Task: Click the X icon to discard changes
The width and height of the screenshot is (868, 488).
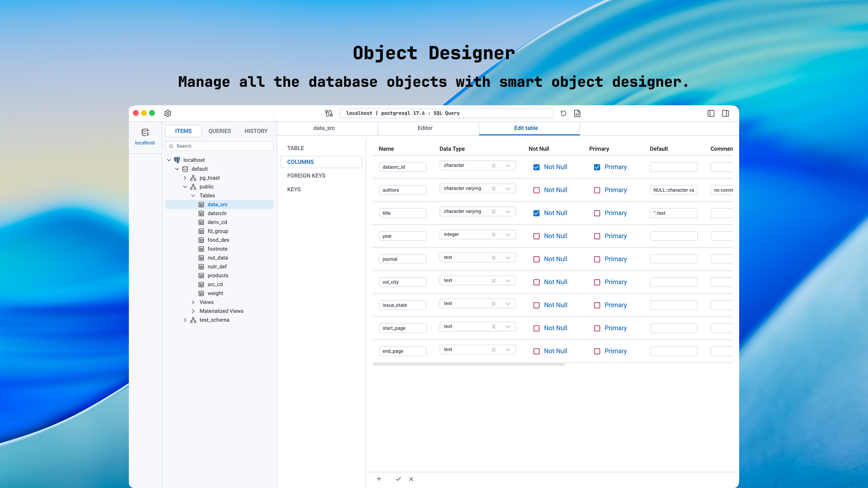Action: [411, 479]
